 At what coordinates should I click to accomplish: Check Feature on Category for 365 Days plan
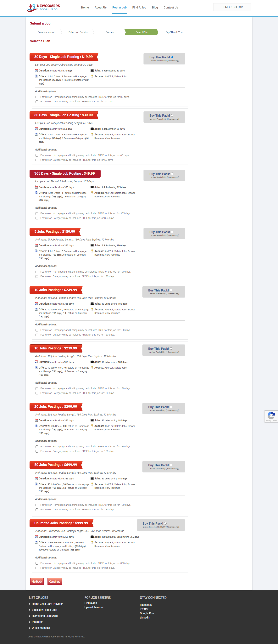point(37,218)
